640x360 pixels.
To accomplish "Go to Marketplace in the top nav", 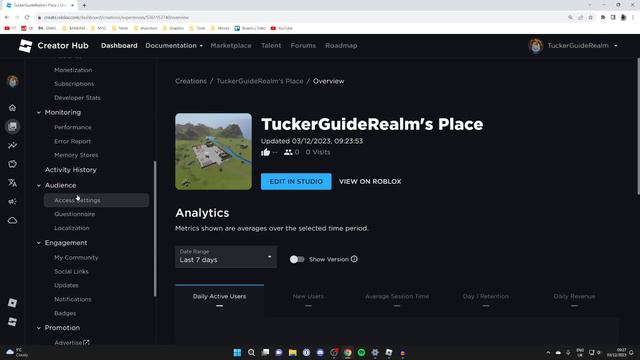I will [231, 46].
